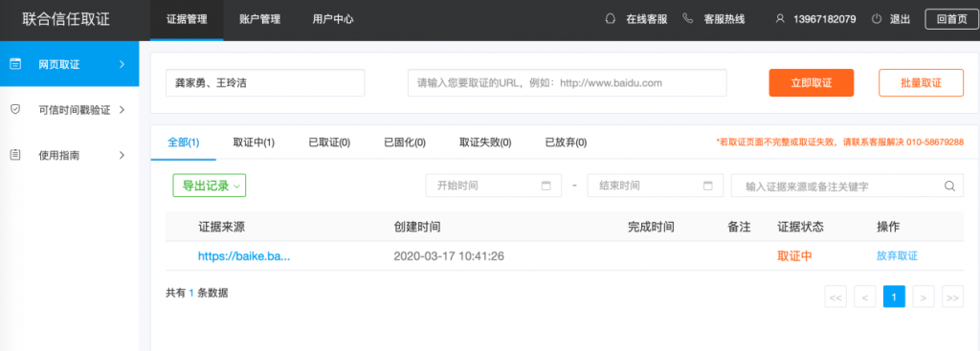The width and height of the screenshot is (980, 351).
Task: Click the URL input field for evidence
Action: tap(567, 82)
